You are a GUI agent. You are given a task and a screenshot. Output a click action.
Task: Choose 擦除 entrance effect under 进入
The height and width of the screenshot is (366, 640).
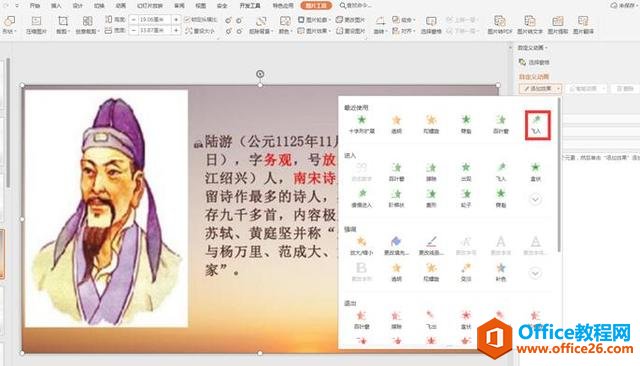click(x=431, y=172)
